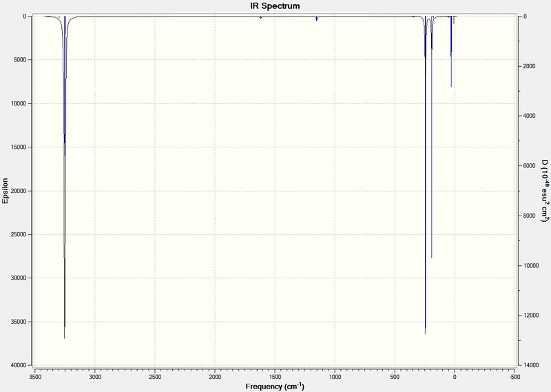551x392 pixels.
Task: Click the 6000 tick on right D axis
Action: [x=529, y=166]
